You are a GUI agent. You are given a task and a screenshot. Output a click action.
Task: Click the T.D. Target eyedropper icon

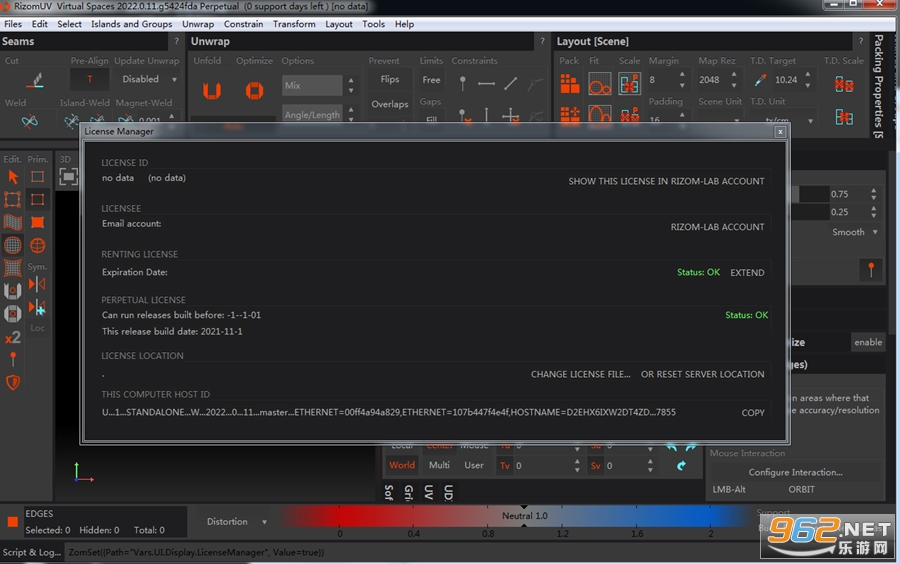click(760, 80)
